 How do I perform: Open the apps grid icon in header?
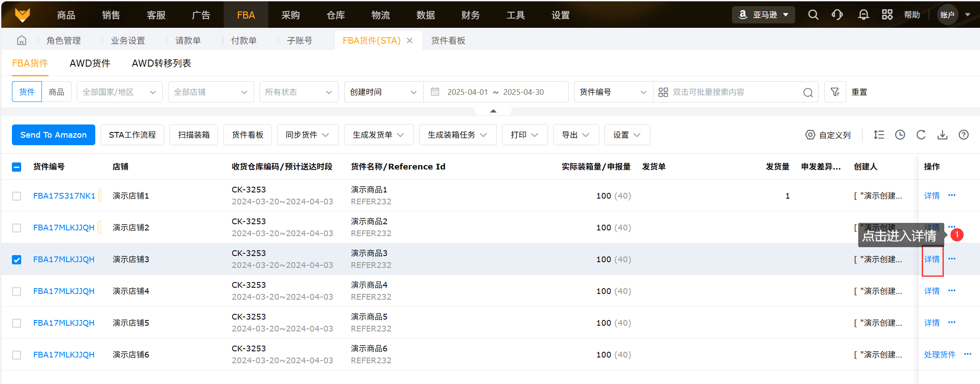(887, 15)
